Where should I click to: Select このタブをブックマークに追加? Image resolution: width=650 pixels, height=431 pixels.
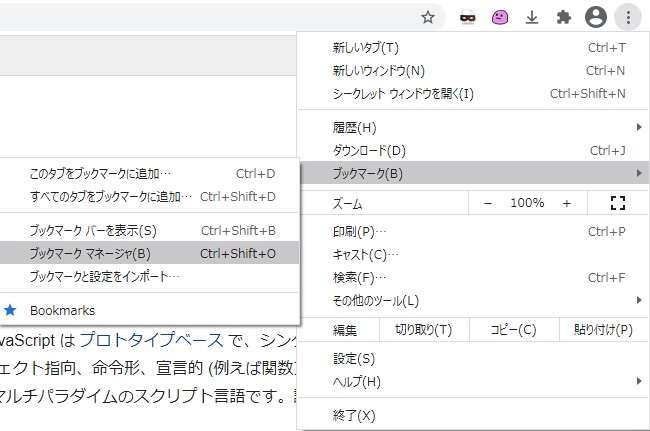[149, 174]
